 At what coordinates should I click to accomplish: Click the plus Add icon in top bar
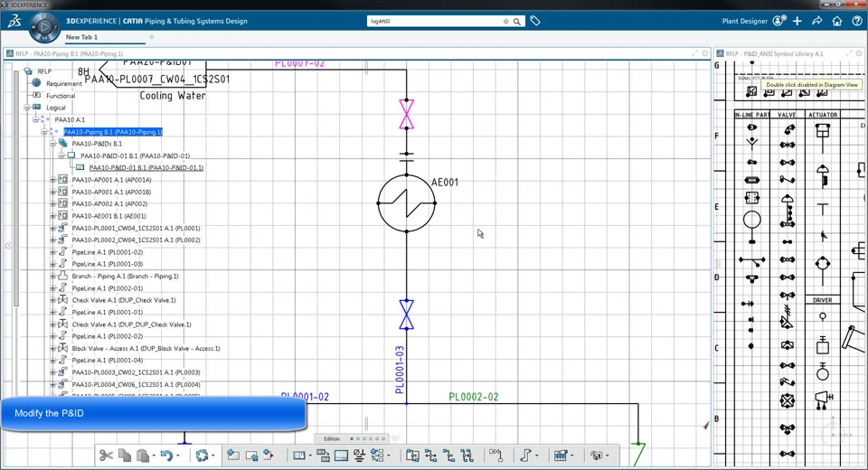coord(797,21)
